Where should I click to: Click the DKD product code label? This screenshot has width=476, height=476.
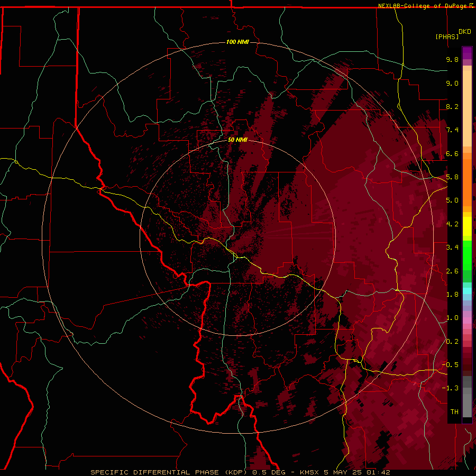[465, 32]
